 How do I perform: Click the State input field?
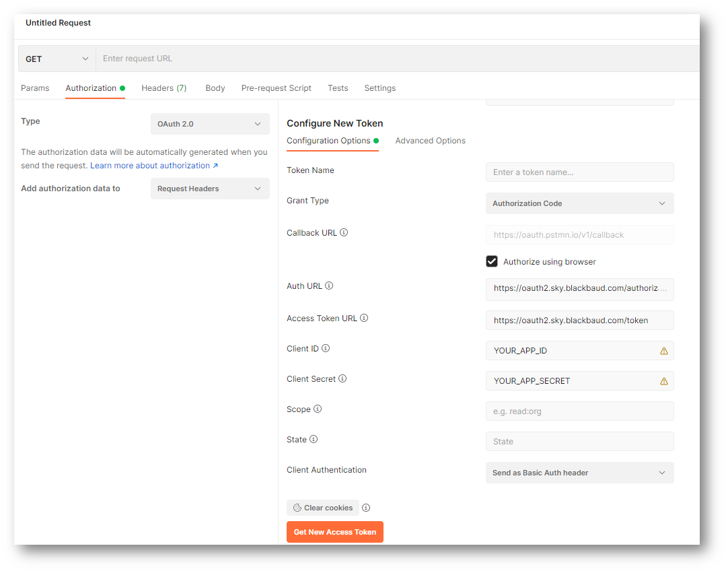pyautogui.click(x=579, y=442)
